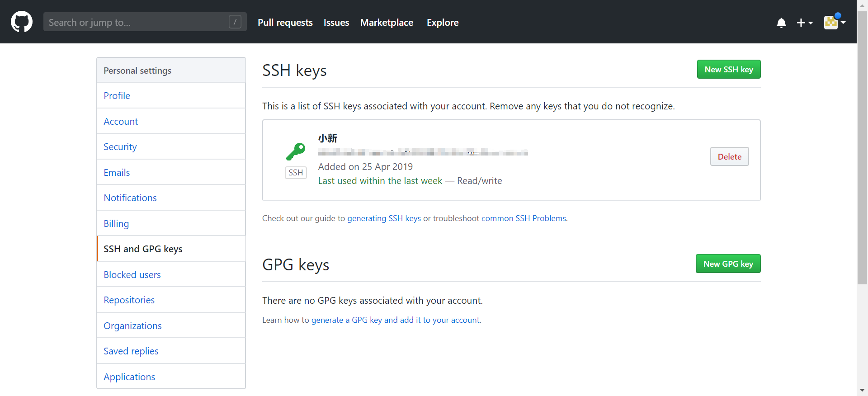868x396 pixels.
Task: Open Billing settings in the sidebar
Action: [171, 223]
